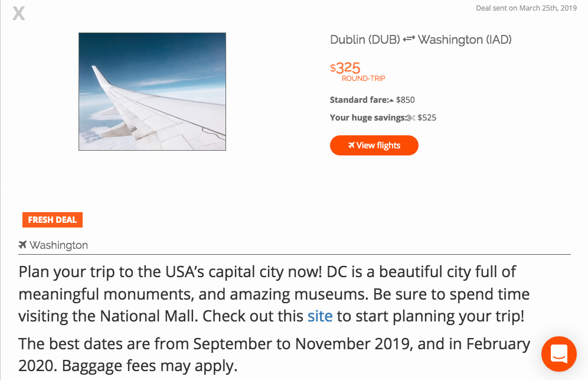The width and height of the screenshot is (588, 380).
Task: Click the Your huge savings $525 amount
Action: pos(427,118)
